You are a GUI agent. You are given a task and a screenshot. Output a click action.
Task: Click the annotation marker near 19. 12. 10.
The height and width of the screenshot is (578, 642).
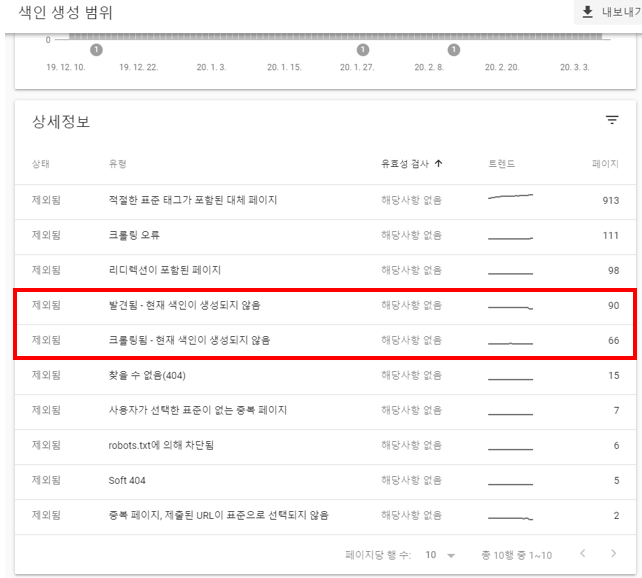(x=96, y=50)
